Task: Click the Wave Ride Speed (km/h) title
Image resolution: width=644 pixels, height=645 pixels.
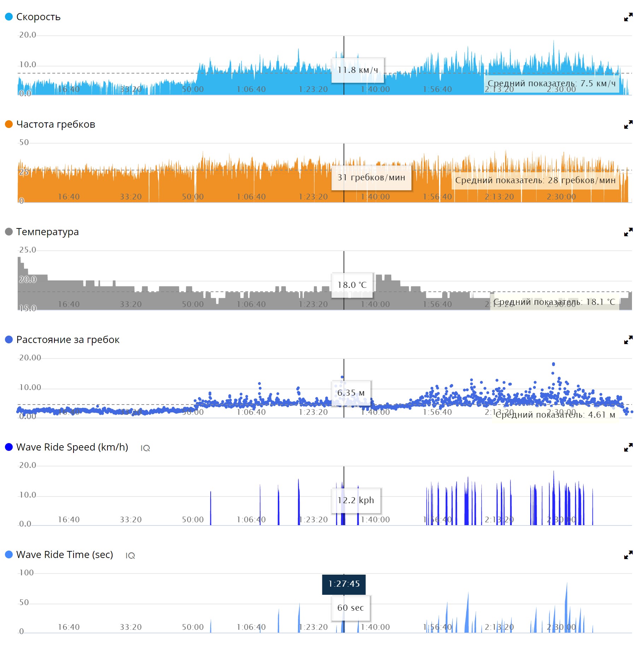Action: tap(72, 447)
